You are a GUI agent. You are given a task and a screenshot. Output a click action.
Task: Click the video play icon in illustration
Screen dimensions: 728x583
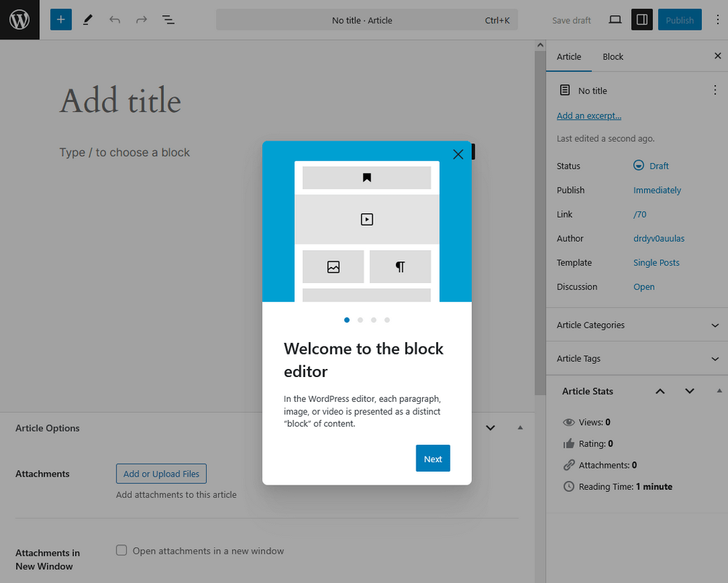[x=367, y=219]
